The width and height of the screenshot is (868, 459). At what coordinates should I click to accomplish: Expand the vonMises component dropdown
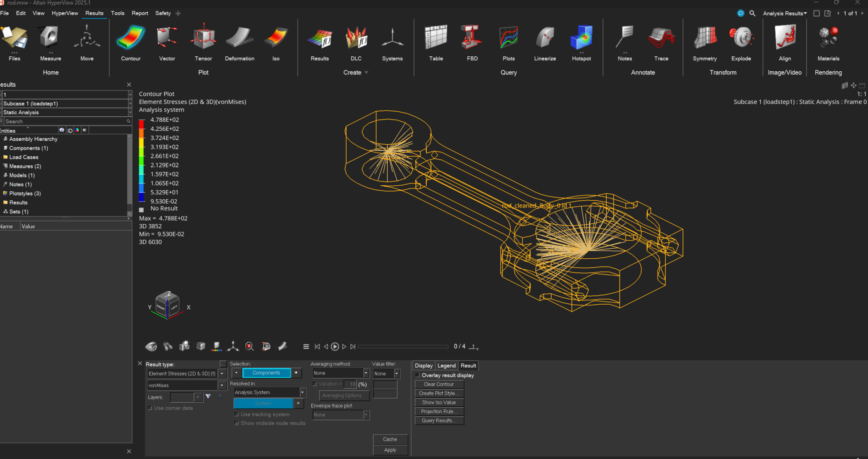point(222,385)
